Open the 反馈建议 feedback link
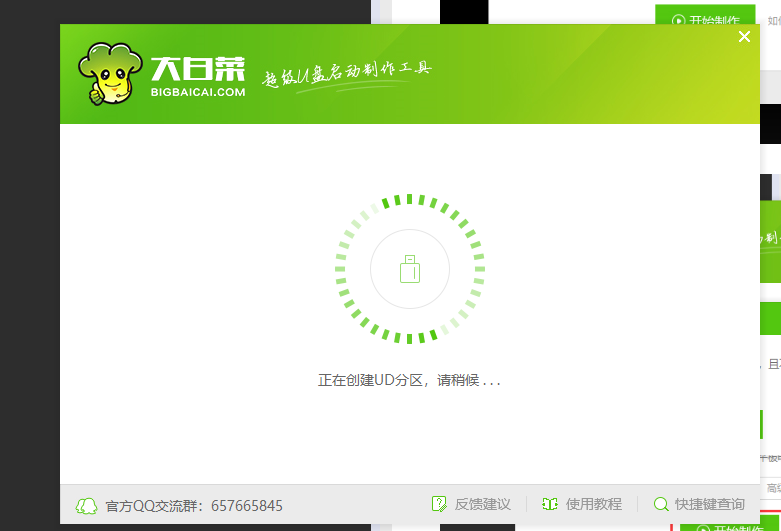 click(482, 504)
